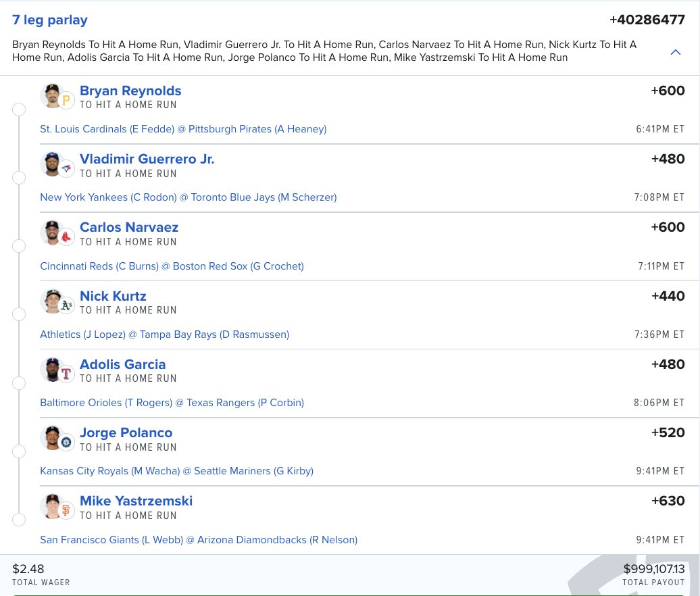
Task: Click the $999,107.13 total payout amount
Action: [x=653, y=569]
